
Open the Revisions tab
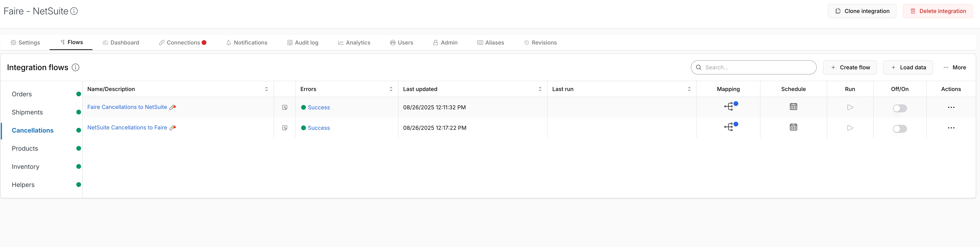pyautogui.click(x=540, y=43)
